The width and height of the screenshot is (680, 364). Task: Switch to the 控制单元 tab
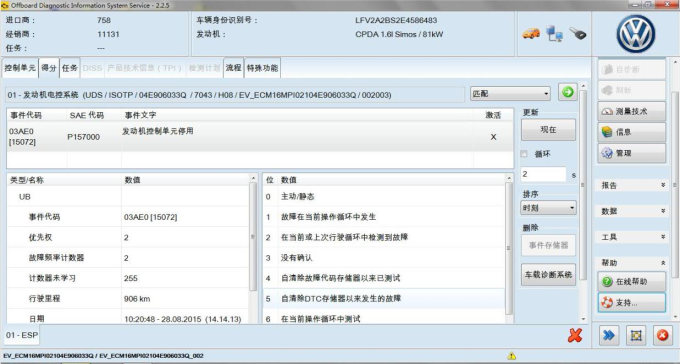[x=20, y=68]
